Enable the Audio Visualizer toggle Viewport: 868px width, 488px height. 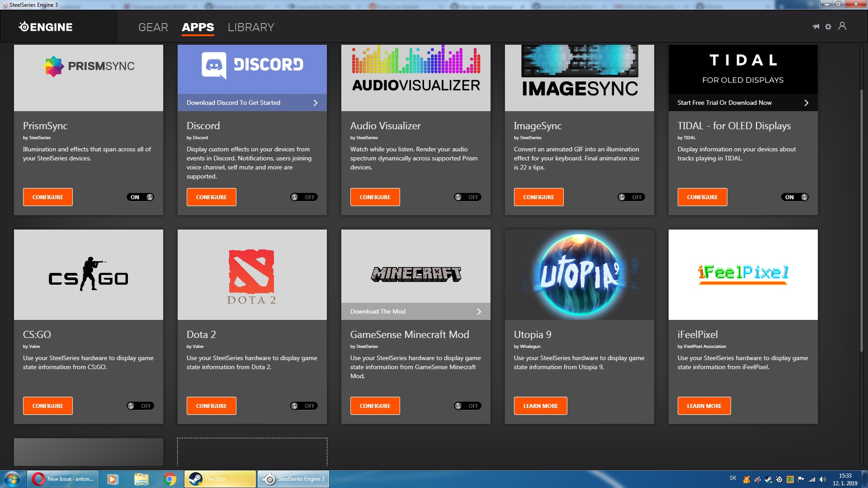click(467, 197)
